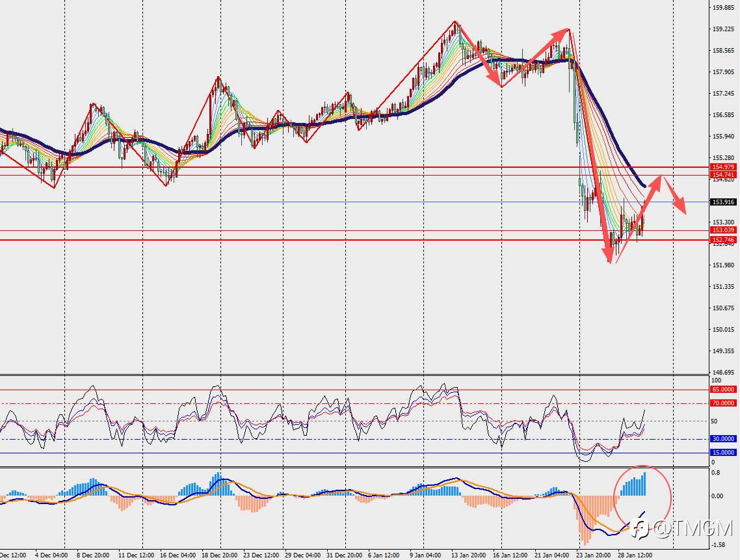Click the 151.335 price axis value
The image size is (740, 560).
point(723,287)
